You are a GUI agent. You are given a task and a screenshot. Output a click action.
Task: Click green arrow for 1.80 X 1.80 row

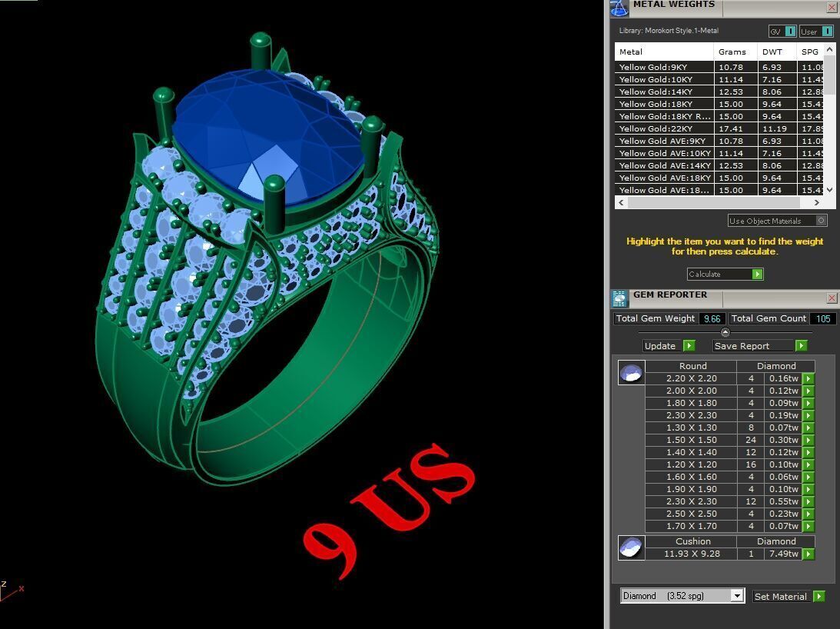[x=808, y=403]
